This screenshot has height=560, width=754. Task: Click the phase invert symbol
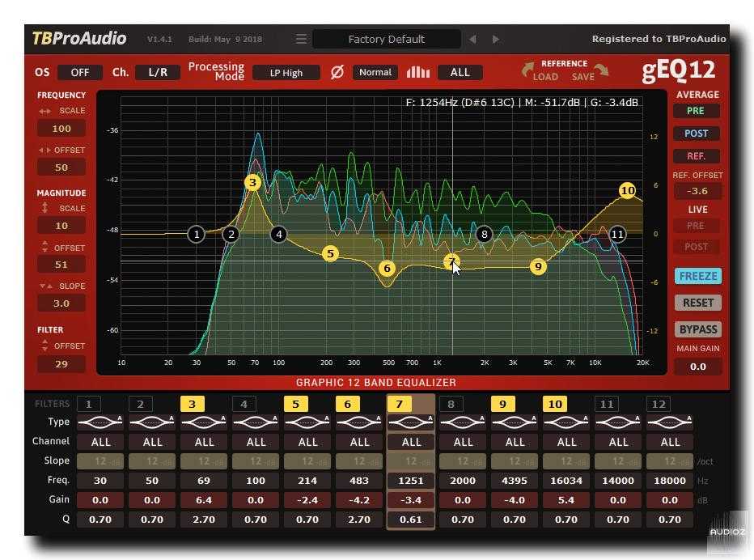tap(337, 72)
